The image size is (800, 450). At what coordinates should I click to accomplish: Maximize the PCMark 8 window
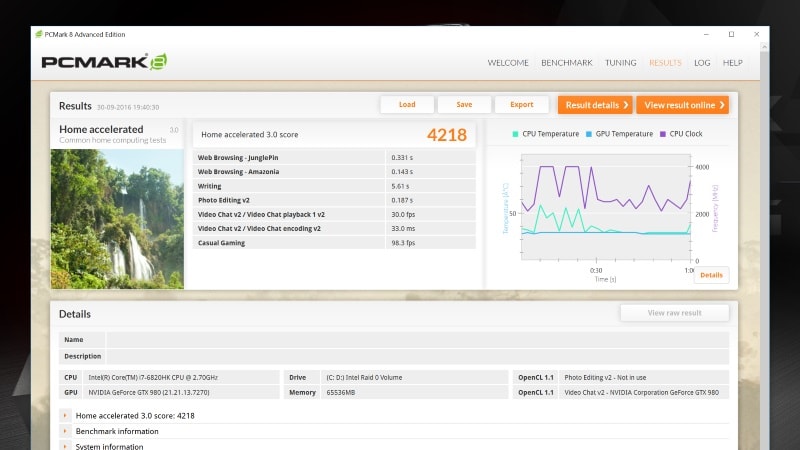click(x=731, y=34)
